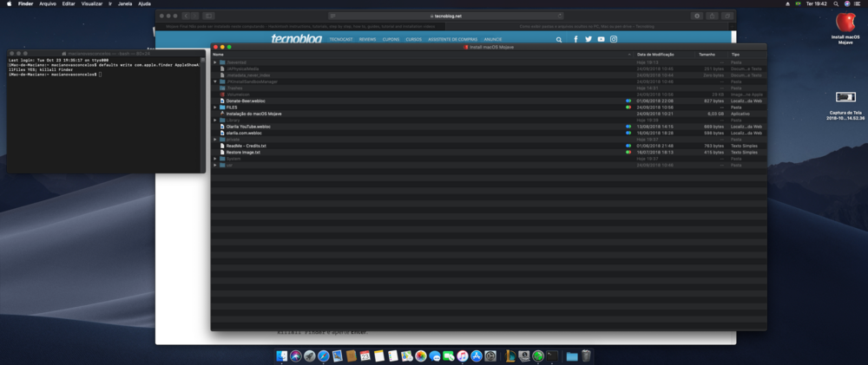868x365 pixels.
Task: Collapse the .PKInstallSandboxManager folder
Action: click(215, 81)
